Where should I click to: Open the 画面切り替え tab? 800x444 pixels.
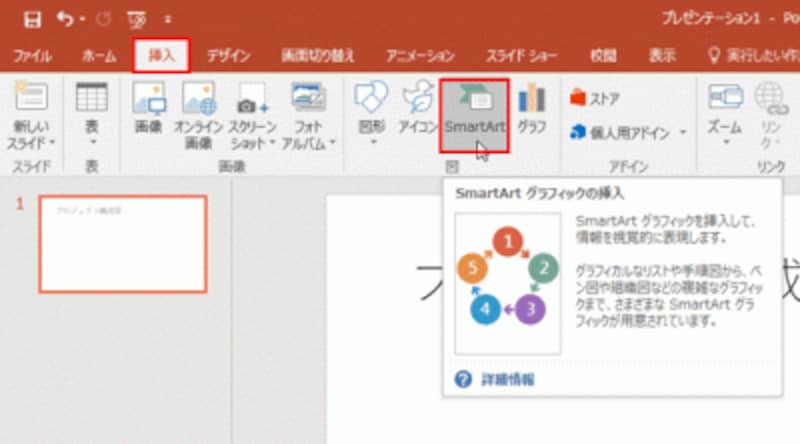coord(318,55)
